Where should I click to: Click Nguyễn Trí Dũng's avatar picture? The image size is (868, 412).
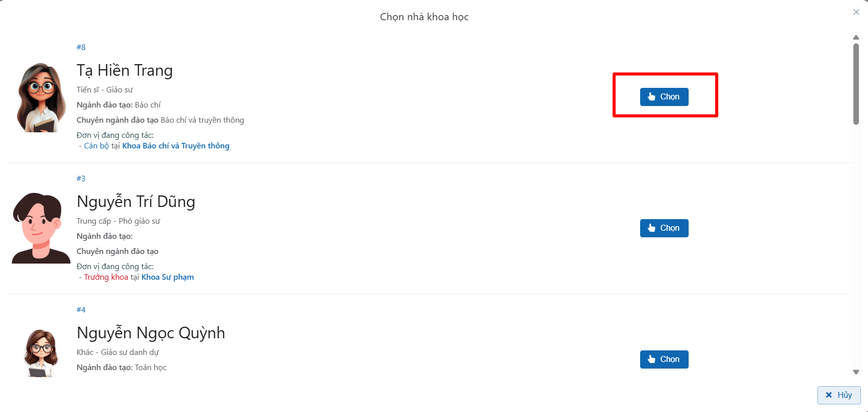(41, 228)
